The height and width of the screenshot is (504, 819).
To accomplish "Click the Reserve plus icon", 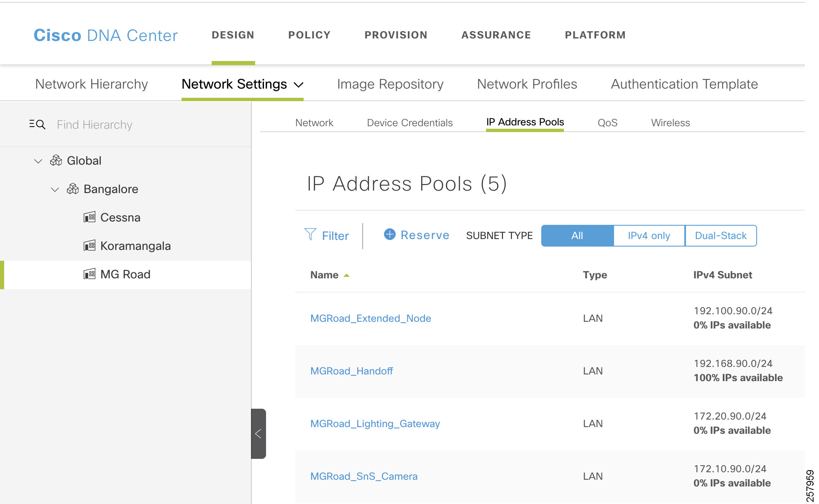I will point(389,234).
